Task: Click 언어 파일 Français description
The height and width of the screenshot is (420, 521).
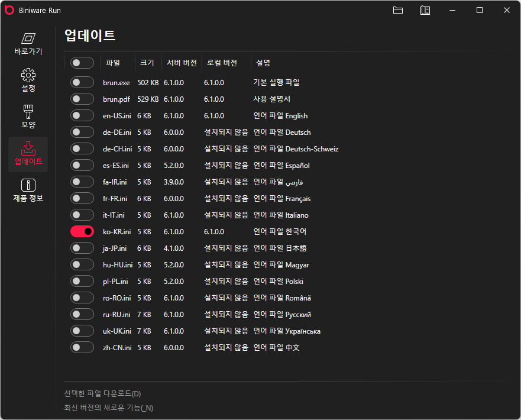Action: tap(282, 199)
